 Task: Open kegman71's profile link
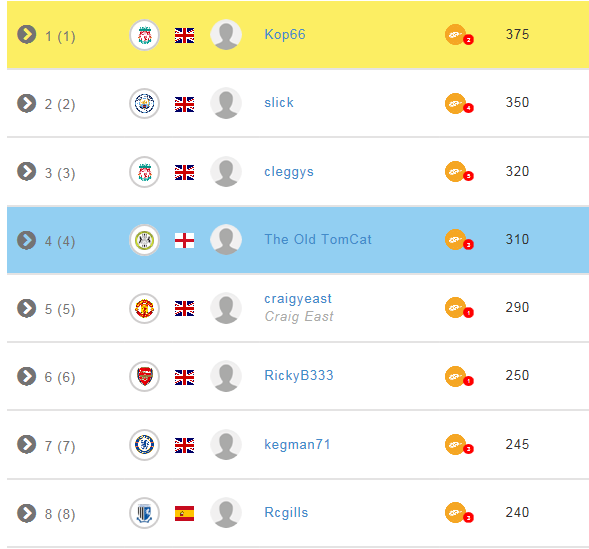click(297, 444)
